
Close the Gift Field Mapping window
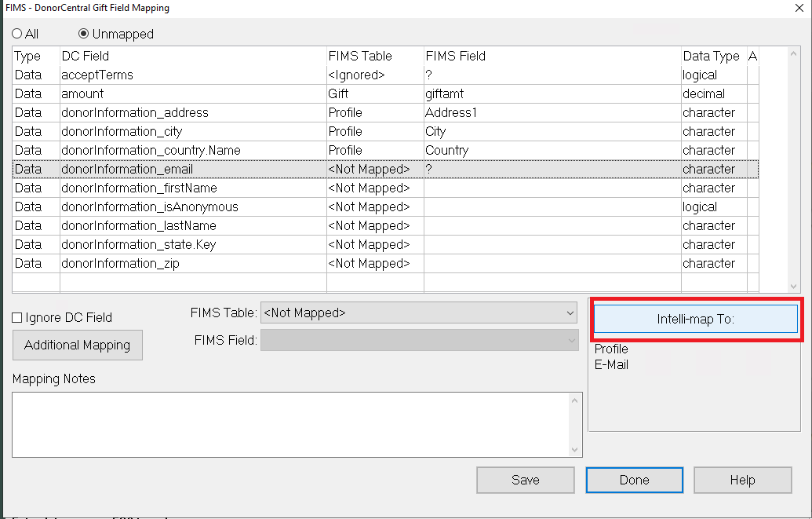pos(799,8)
